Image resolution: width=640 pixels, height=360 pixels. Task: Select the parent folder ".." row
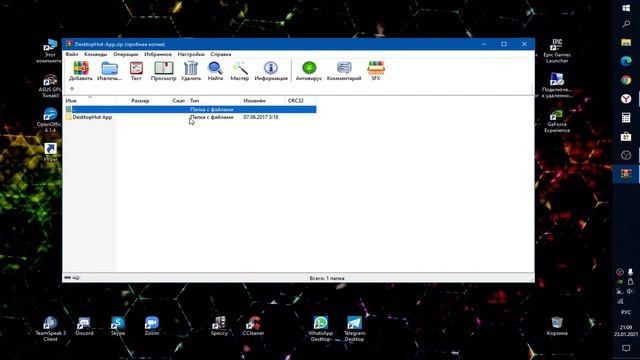190,109
